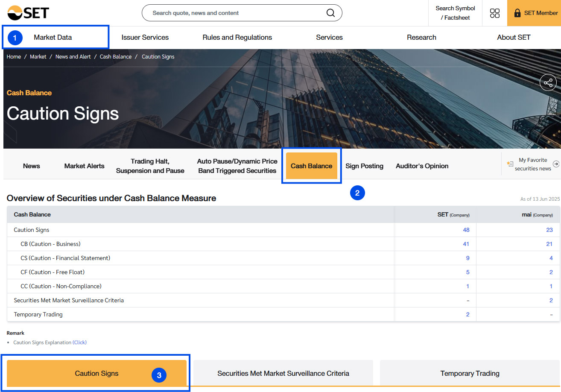561x392 pixels.
Task: Open SET Member login
Action: [534, 13]
